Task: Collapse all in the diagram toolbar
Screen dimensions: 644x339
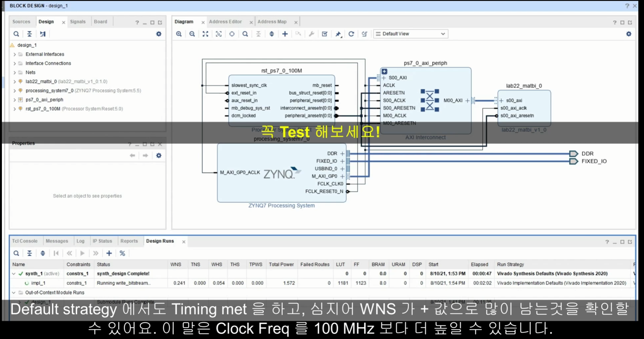Action: pos(258,34)
